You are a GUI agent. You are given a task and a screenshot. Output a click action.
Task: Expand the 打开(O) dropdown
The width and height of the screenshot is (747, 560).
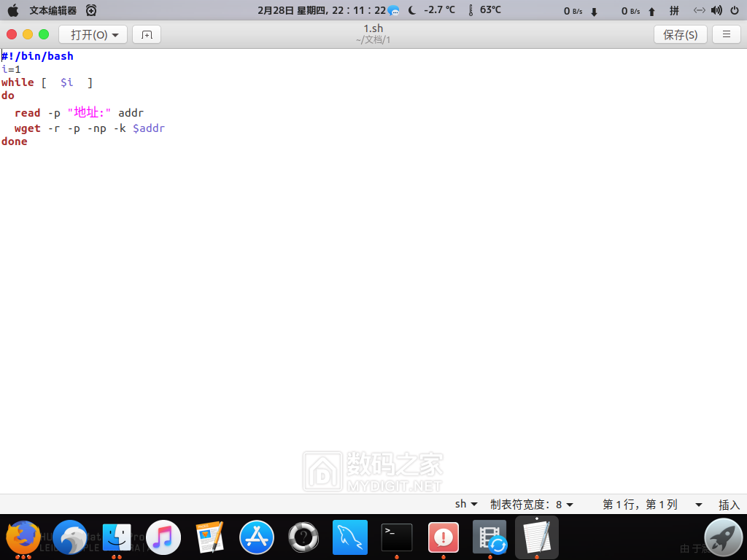(x=93, y=34)
